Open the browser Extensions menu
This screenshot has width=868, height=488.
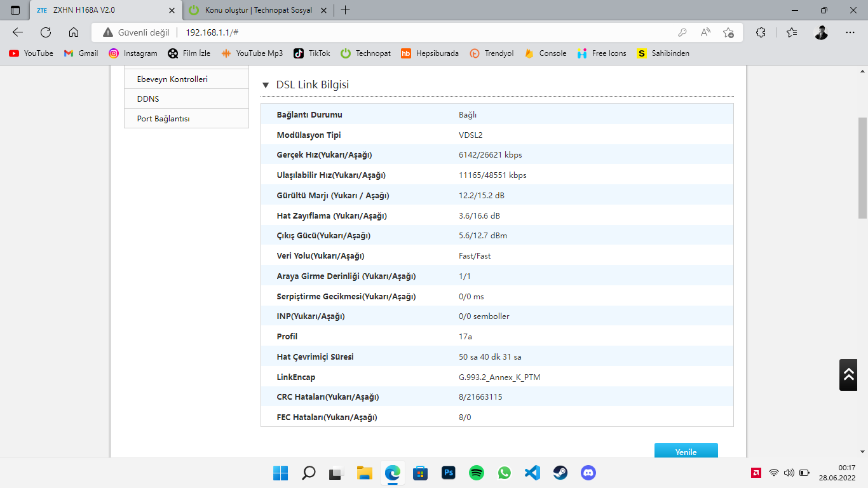[x=761, y=32]
